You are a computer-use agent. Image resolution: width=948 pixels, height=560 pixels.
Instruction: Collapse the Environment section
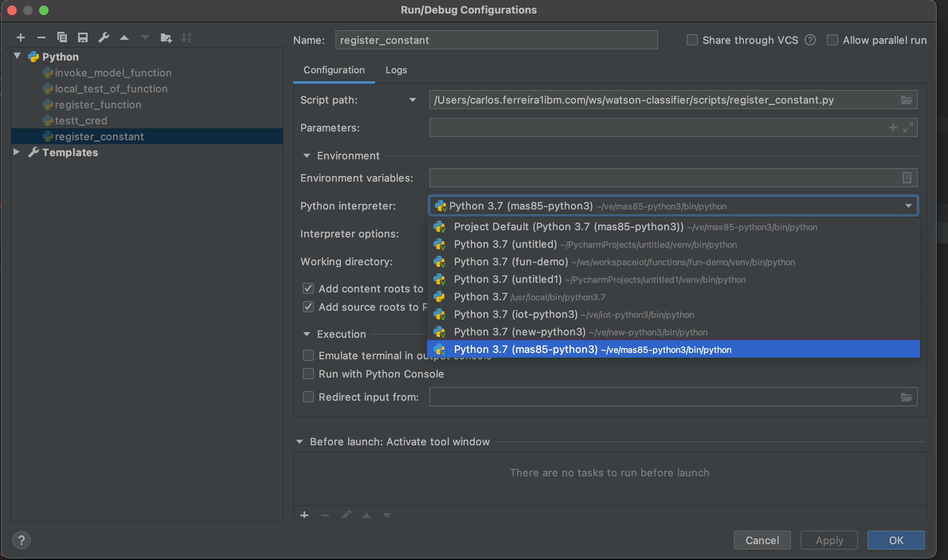tap(307, 156)
